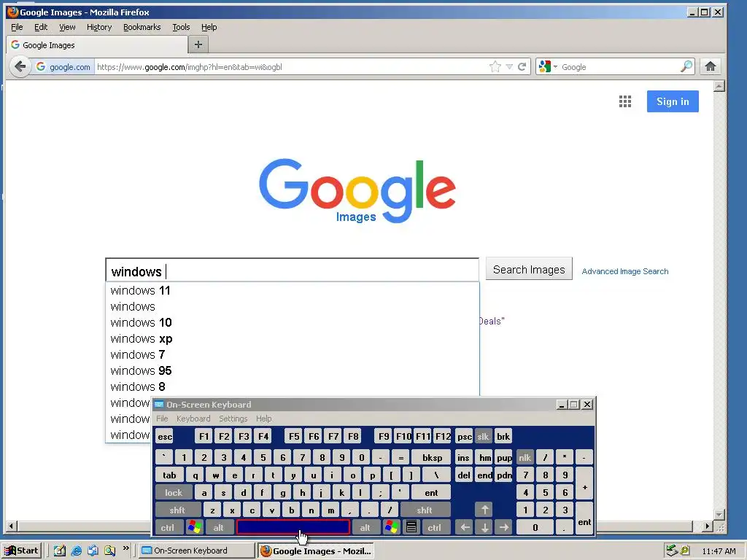747x560 pixels.
Task: Click the F5 key on keyboard
Action: click(x=294, y=436)
